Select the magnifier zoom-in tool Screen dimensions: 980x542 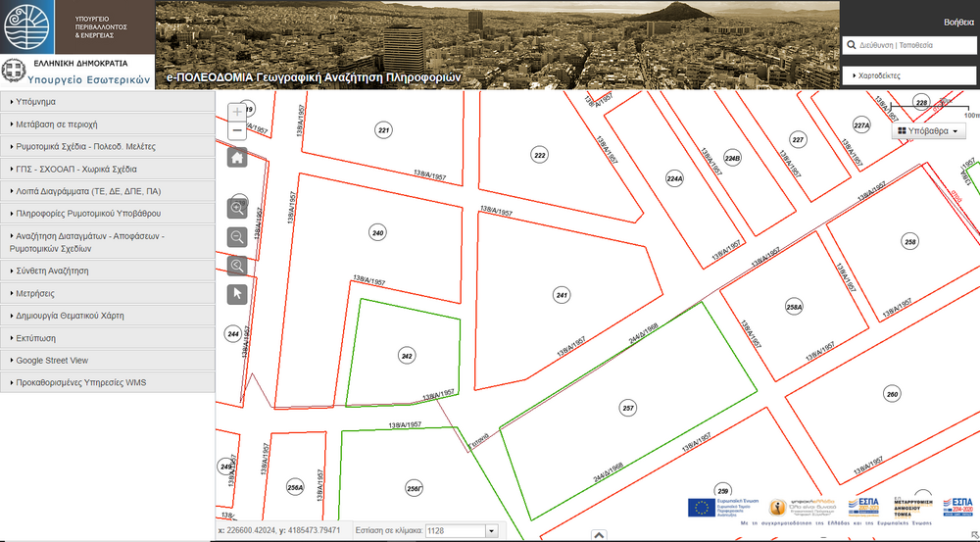pyautogui.click(x=237, y=208)
